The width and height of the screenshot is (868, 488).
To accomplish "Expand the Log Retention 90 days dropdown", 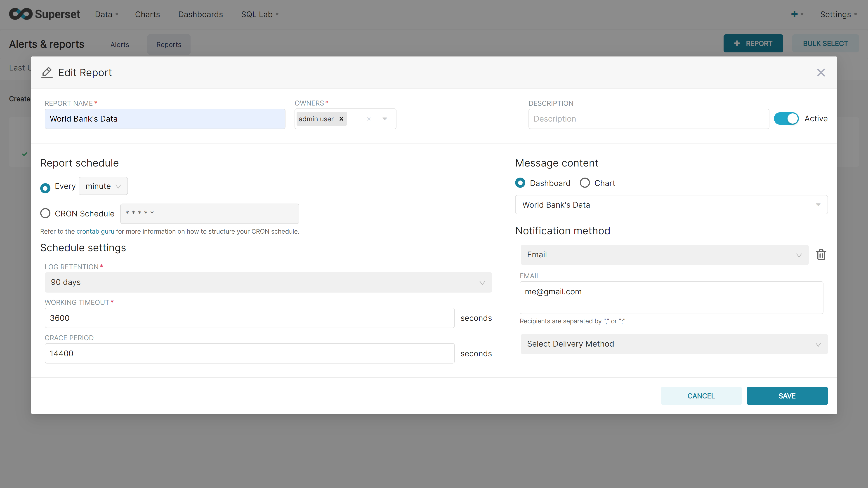I will [x=268, y=282].
